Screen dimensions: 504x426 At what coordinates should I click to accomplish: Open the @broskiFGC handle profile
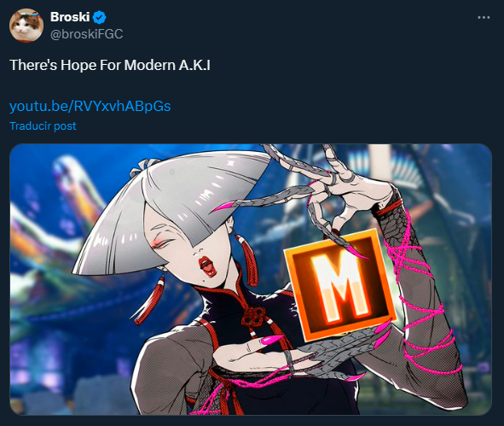[86, 34]
